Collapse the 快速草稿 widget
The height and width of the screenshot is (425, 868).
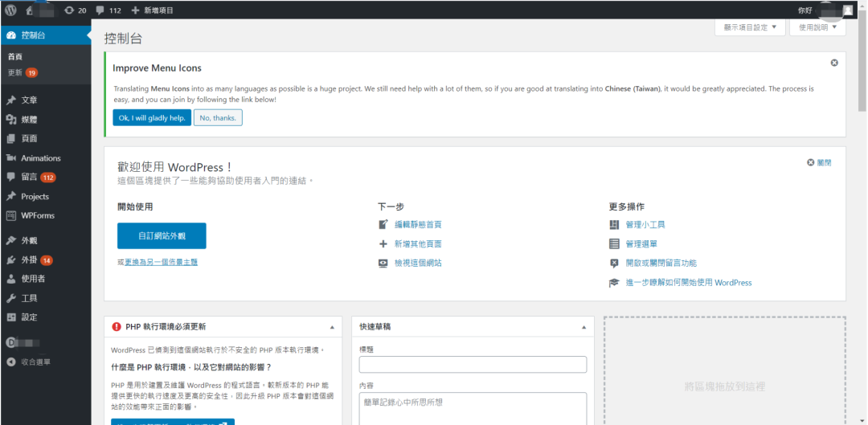(584, 327)
